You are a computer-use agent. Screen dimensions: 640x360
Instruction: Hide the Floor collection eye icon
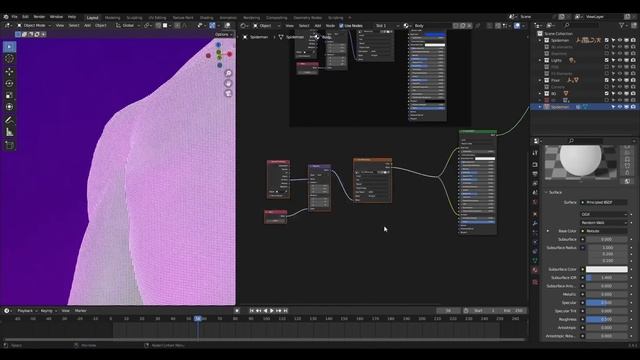point(620,80)
